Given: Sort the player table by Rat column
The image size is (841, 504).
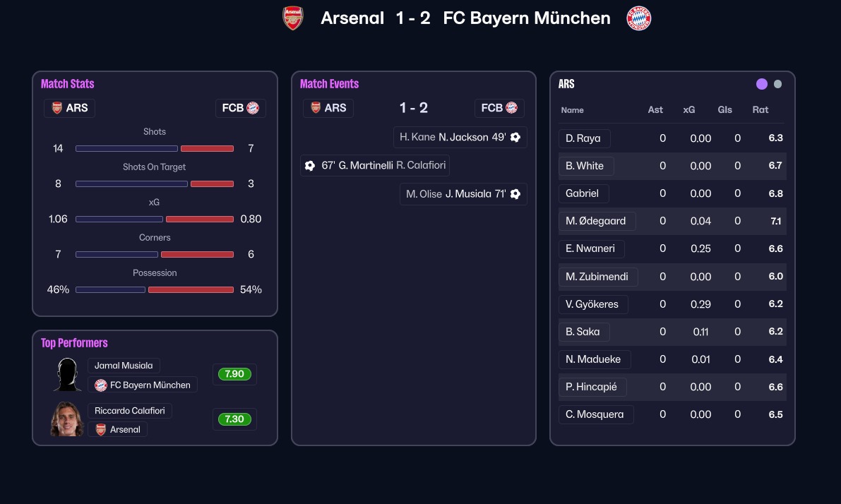Looking at the screenshot, I should tap(760, 110).
